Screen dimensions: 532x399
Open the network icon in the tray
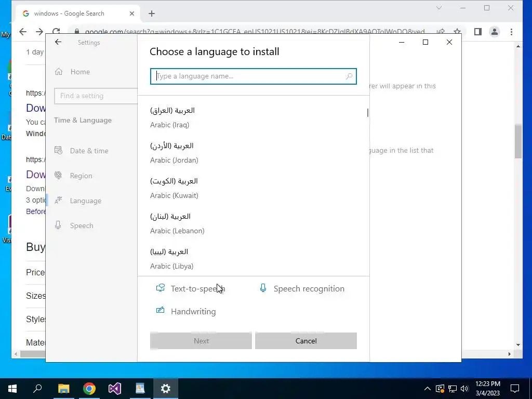coord(453,389)
